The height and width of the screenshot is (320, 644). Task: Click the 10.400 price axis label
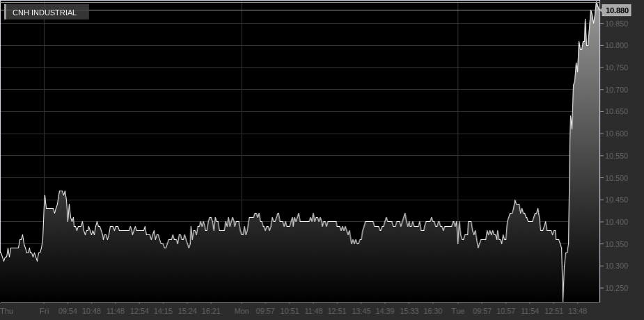617,222
